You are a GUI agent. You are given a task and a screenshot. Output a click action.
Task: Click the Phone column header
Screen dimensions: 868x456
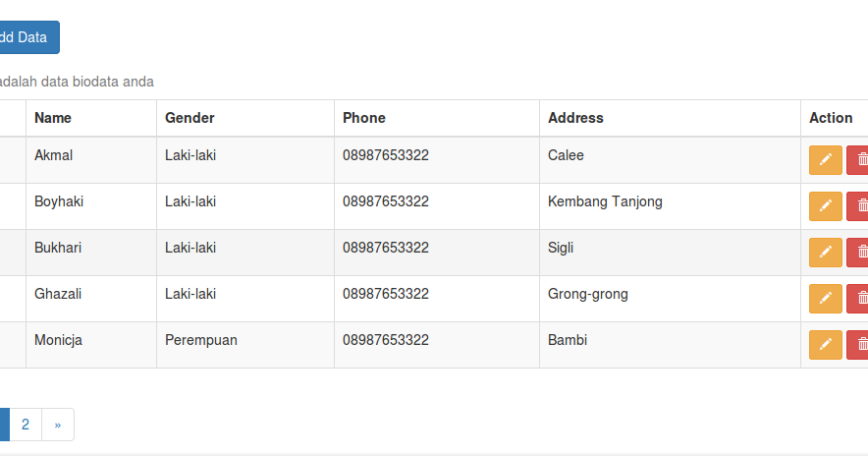click(364, 118)
